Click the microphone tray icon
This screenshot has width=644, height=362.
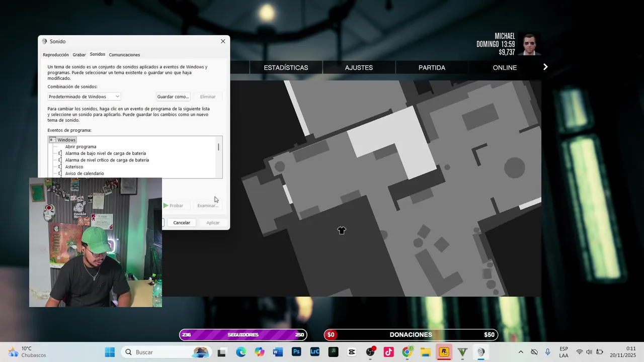click(547, 352)
